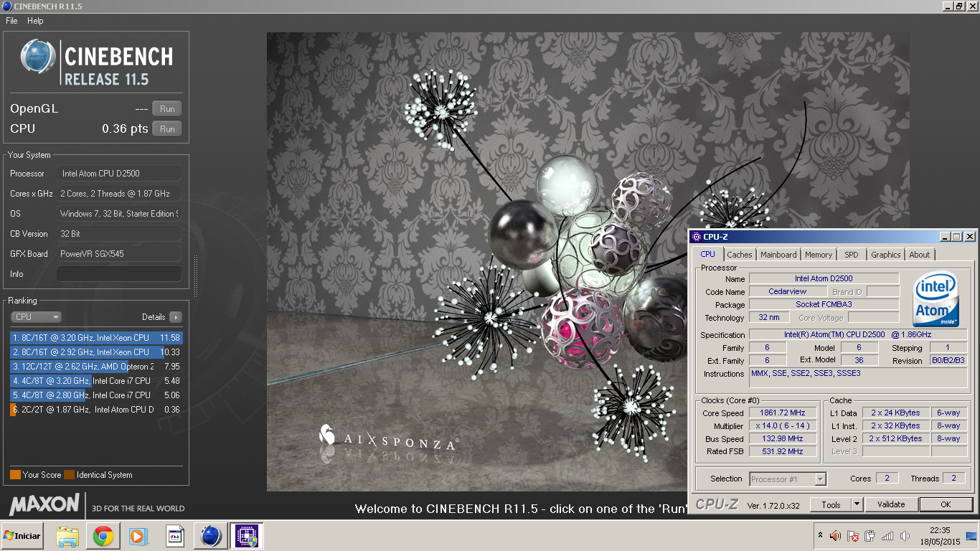Run the OpenGL benchmark
The width and height of the screenshot is (980, 551).
167,109
